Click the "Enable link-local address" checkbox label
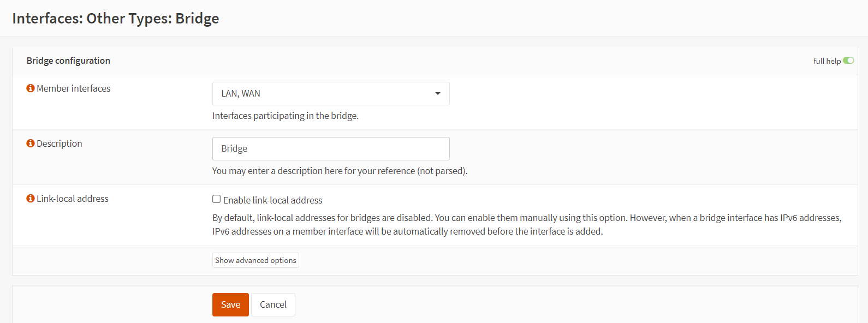The width and height of the screenshot is (868, 323). pyautogui.click(x=272, y=200)
